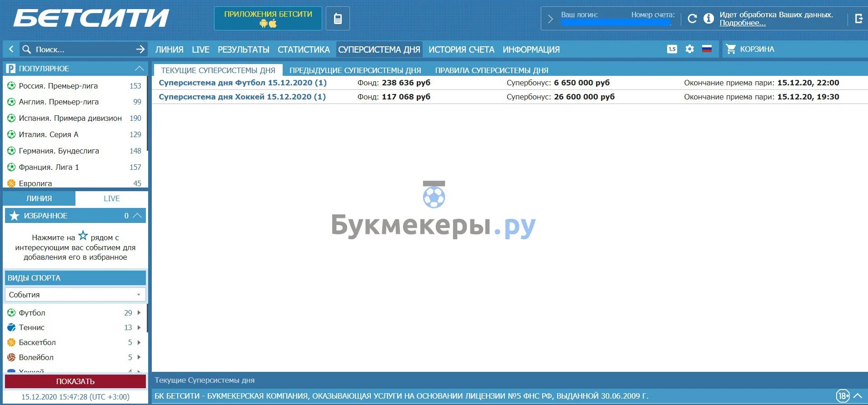Select the sidebar Live tab

112,198
